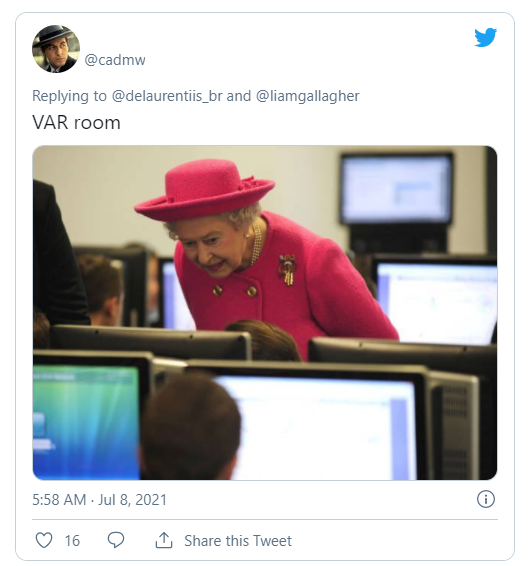532x566 pixels.
Task: Click the white monitor in photo foreground
Action: point(319,427)
